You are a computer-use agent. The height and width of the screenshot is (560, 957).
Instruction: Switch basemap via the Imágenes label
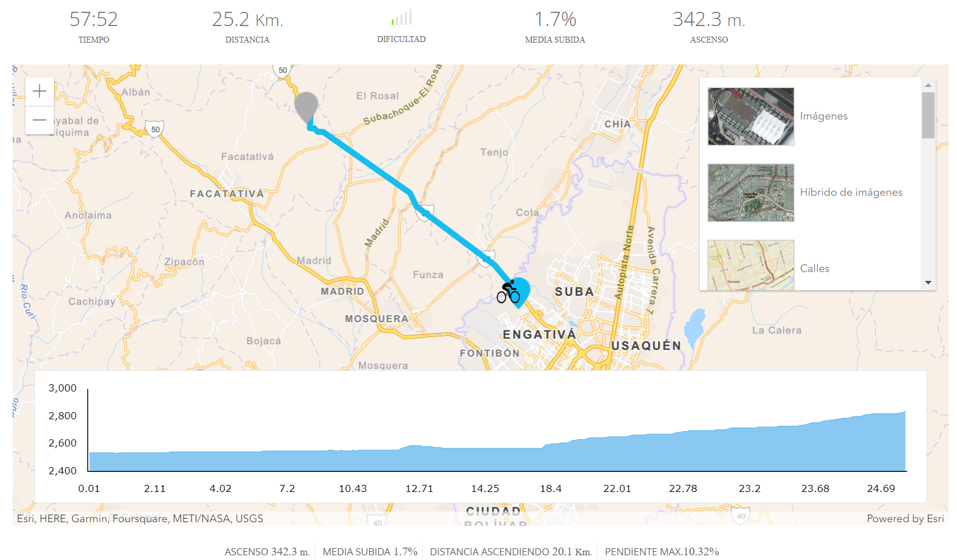coord(823,116)
